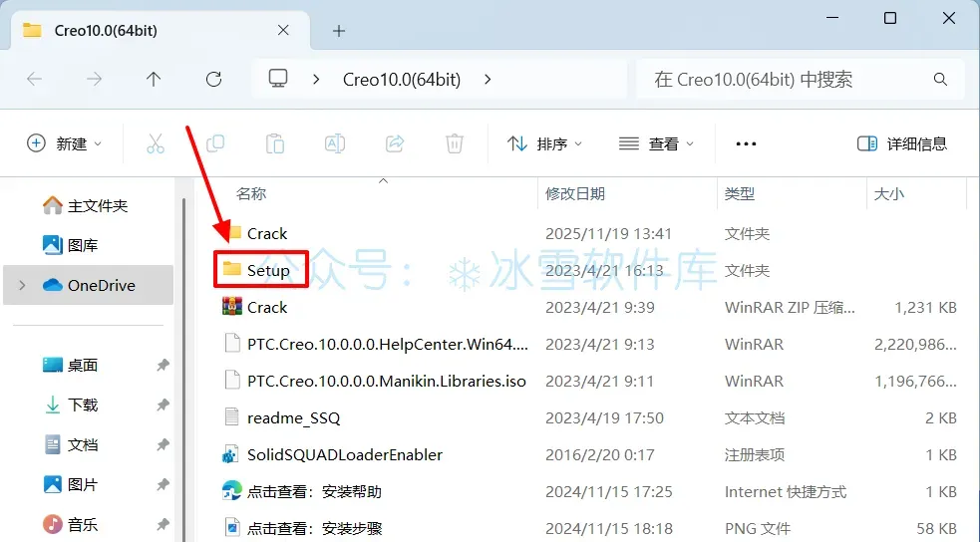Click the Back navigation arrow

(34, 80)
